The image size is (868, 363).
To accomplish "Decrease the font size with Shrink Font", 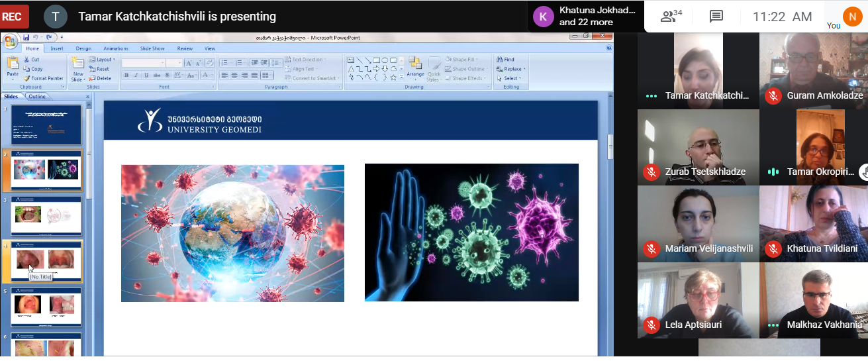I will point(199,63).
